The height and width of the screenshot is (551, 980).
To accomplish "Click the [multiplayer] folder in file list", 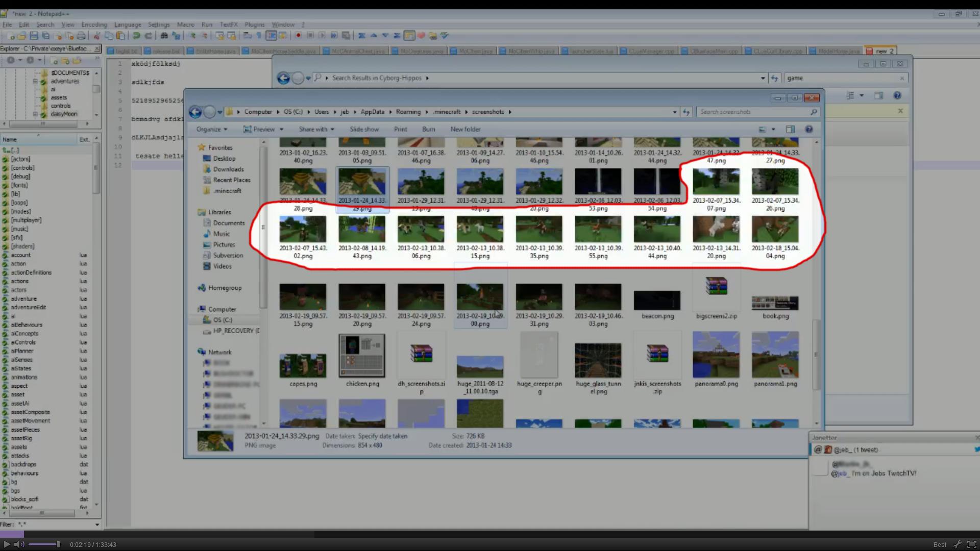I will click(x=27, y=220).
